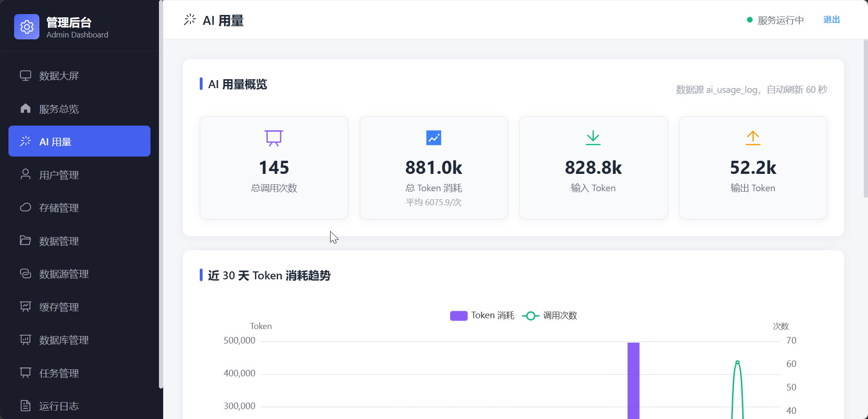
Task: Click the 70 label on the 次数 axis
Action: 792,340
